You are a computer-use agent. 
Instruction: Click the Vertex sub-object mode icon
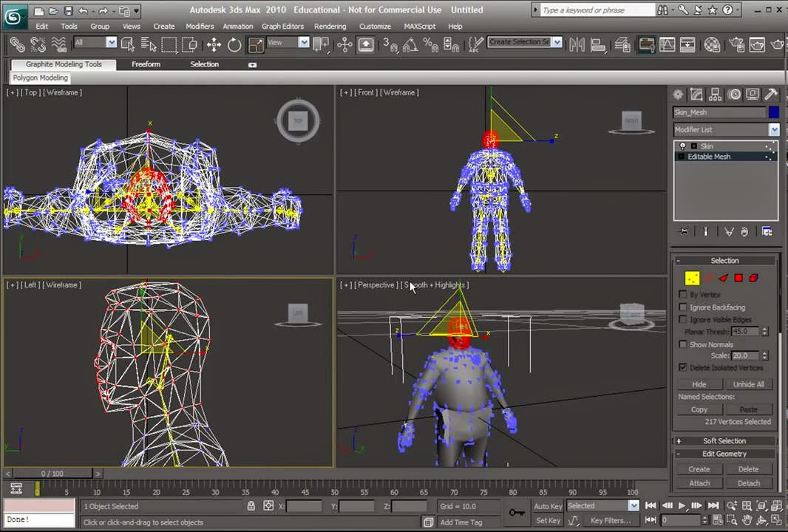692,279
